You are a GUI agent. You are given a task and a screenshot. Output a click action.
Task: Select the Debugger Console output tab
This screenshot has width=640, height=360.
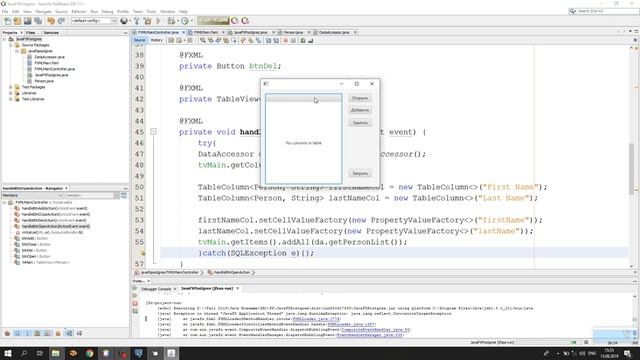156,289
